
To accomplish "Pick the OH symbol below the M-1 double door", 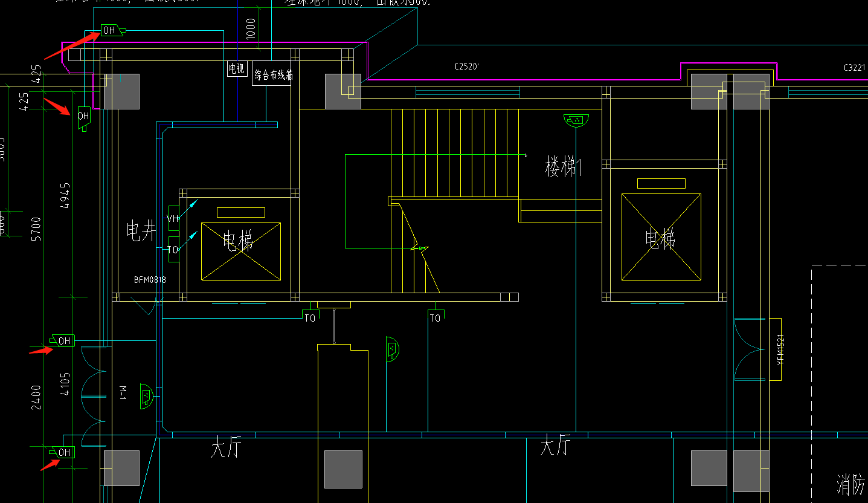I will tap(63, 452).
